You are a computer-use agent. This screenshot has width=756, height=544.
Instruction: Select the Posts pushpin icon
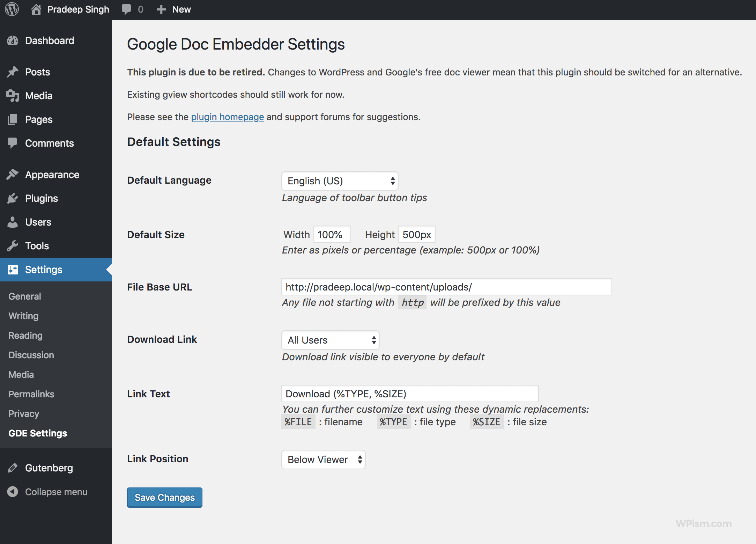pyautogui.click(x=13, y=72)
